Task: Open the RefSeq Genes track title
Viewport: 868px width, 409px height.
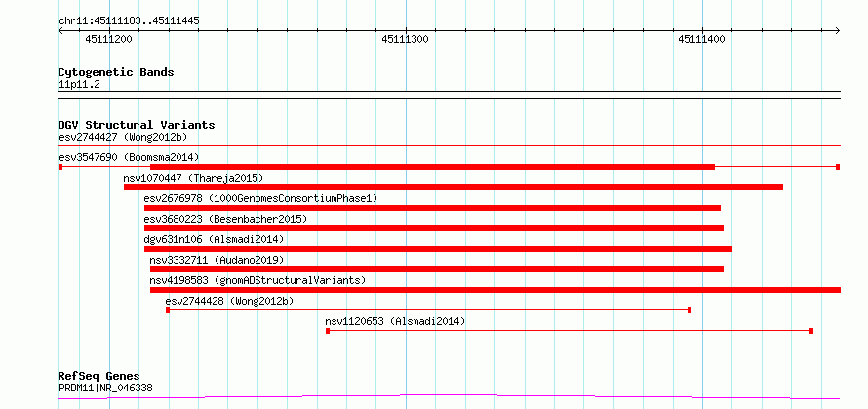Action: 99,377
